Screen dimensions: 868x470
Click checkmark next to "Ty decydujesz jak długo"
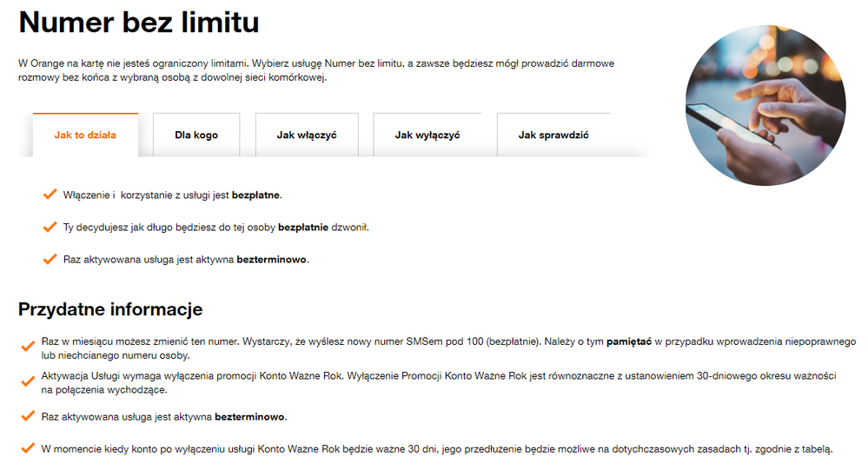tap(50, 227)
